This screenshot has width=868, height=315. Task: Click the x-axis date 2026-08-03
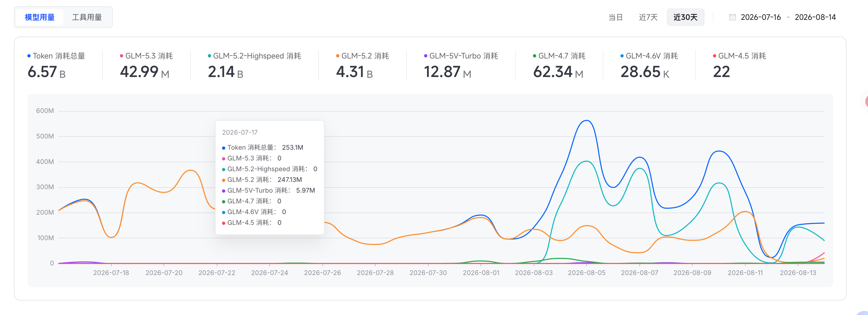[x=534, y=273]
